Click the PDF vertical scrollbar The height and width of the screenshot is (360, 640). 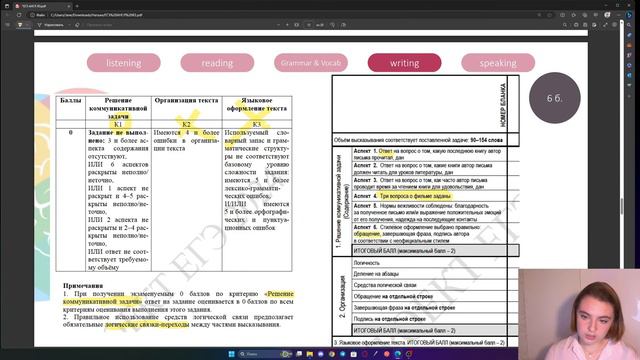coord(622,206)
